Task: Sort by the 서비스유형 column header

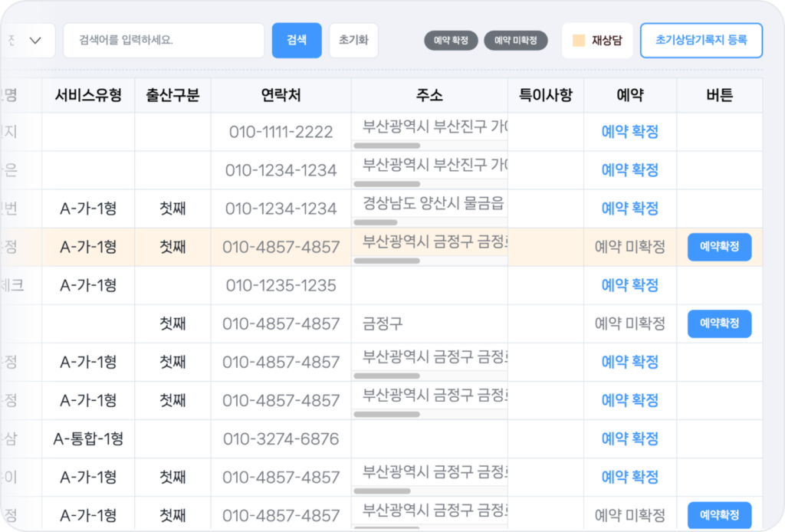Action: pyautogui.click(x=88, y=96)
